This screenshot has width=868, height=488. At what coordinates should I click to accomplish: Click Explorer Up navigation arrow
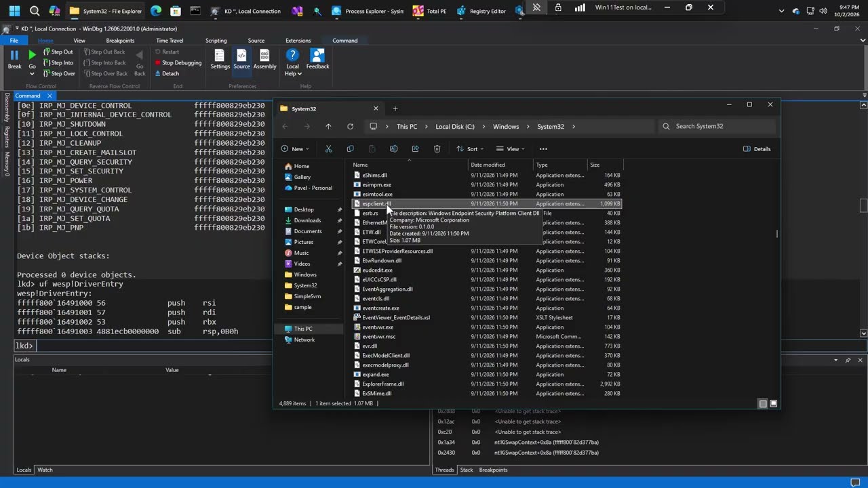click(x=328, y=127)
